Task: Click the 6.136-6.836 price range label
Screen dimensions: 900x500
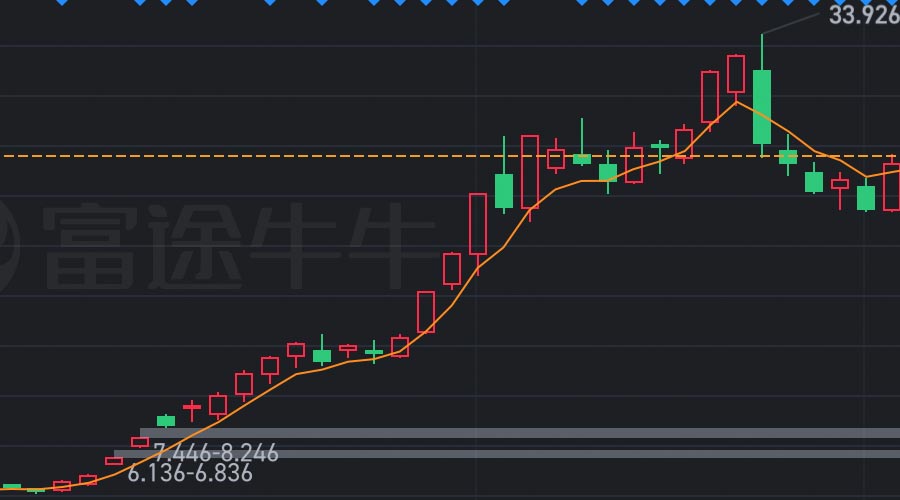Action: [189, 473]
